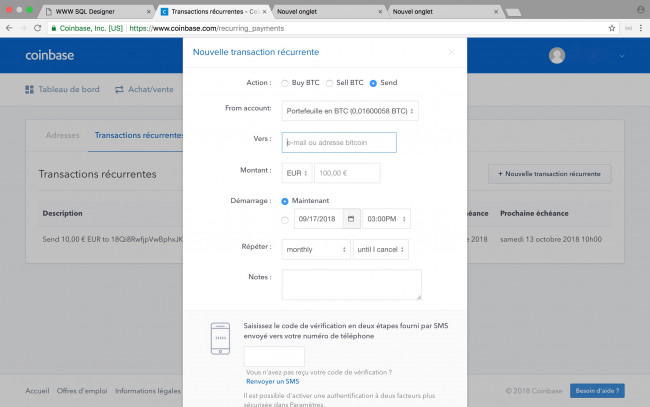Click the extension icon beside the star
The height and width of the screenshot is (407, 650).
[628, 28]
